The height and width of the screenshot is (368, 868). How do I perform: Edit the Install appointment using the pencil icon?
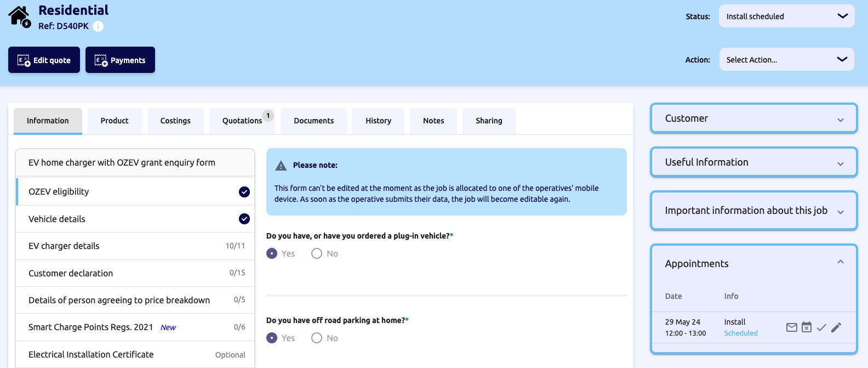836,327
